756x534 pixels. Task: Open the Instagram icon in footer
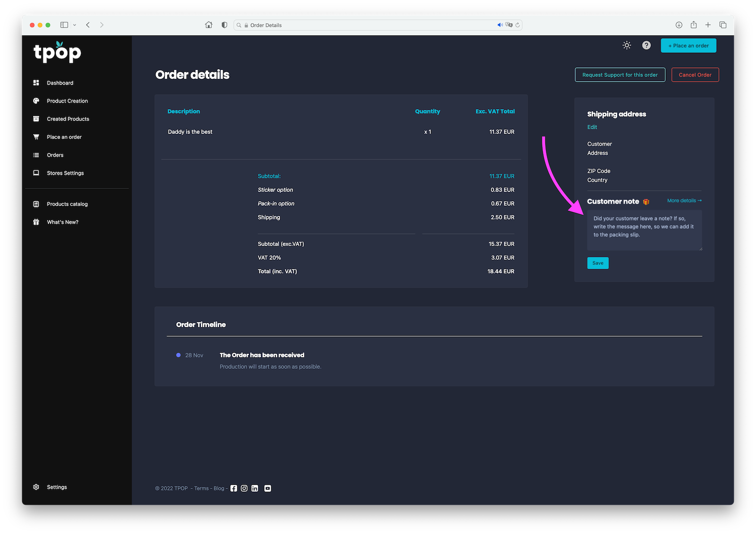click(x=244, y=488)
